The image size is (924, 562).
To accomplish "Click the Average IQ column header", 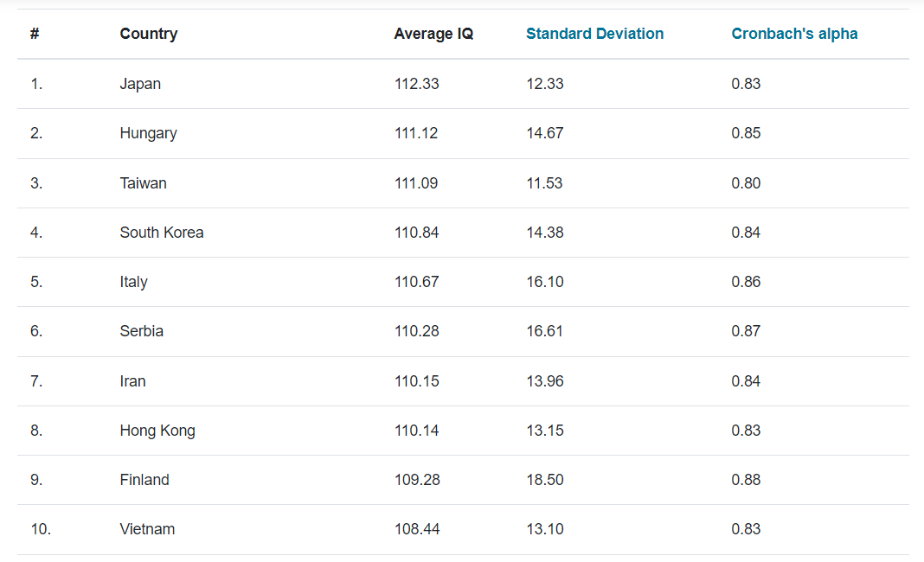I will pyautogui.click(x=433, y=34).
